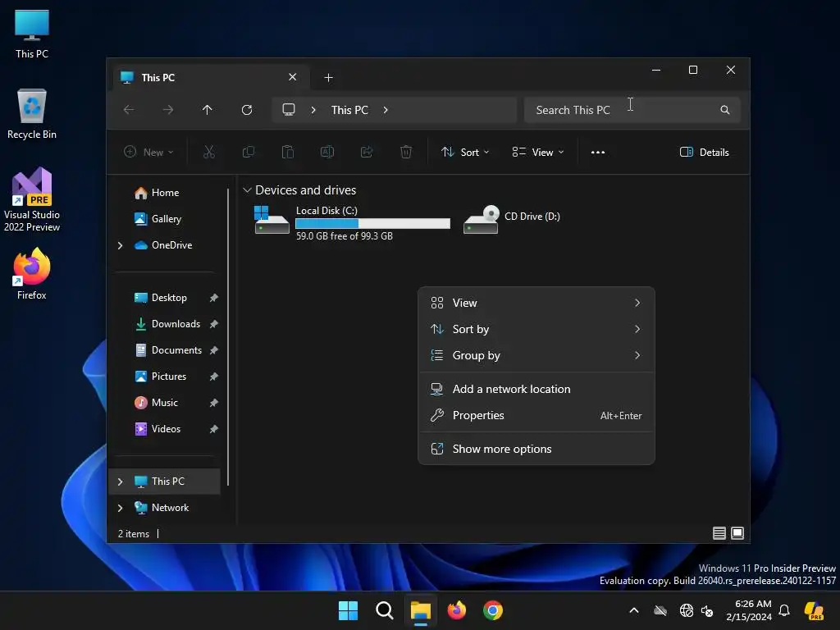Choose Properties in context menu
The height and width of the screenshot is (630, 840).
point(536,415)
